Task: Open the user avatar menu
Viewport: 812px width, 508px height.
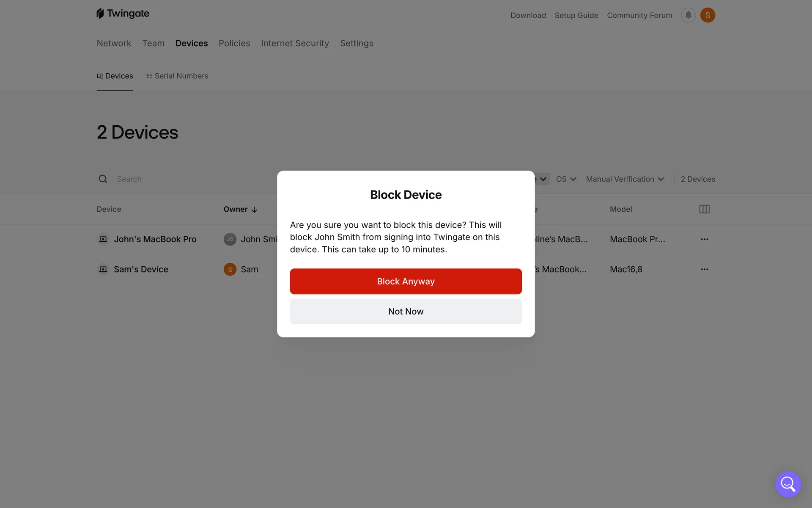Action: 708,15
